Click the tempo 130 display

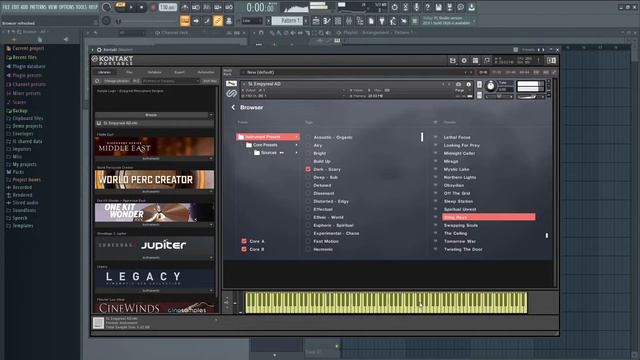[x=167, y=7]
